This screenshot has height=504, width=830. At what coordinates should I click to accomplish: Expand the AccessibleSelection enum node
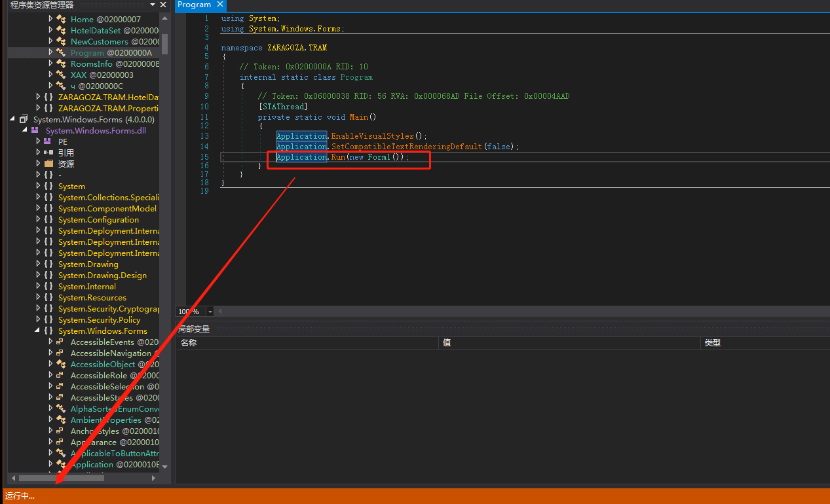(51, 386)
